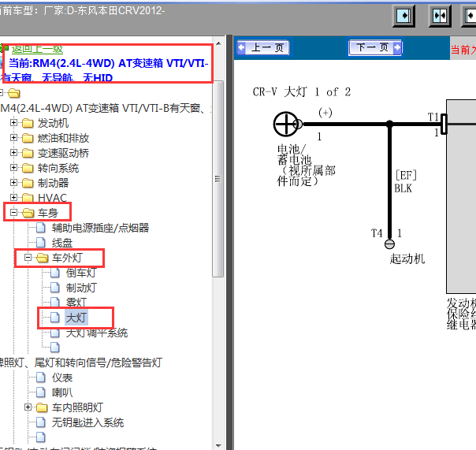Click the 大灯 document icon
The height and width of the screenshot is (450, 476).
(x=55, y=318)
